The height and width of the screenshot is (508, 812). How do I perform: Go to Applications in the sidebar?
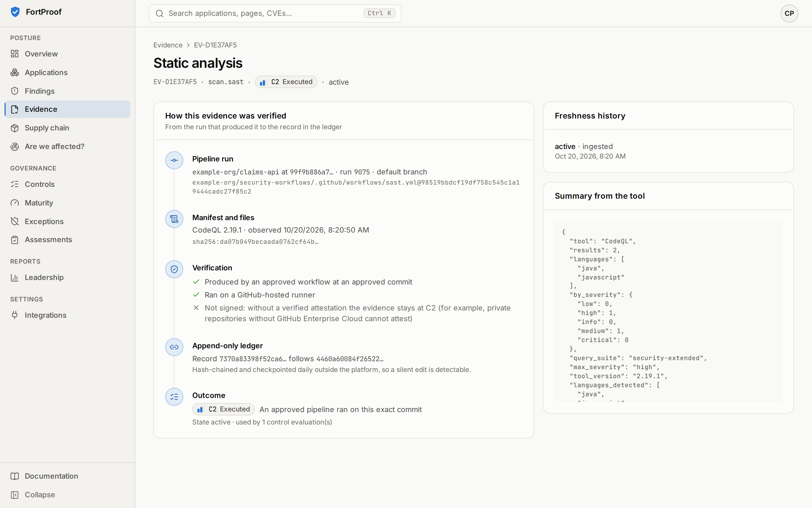click(x=67, y=72)
